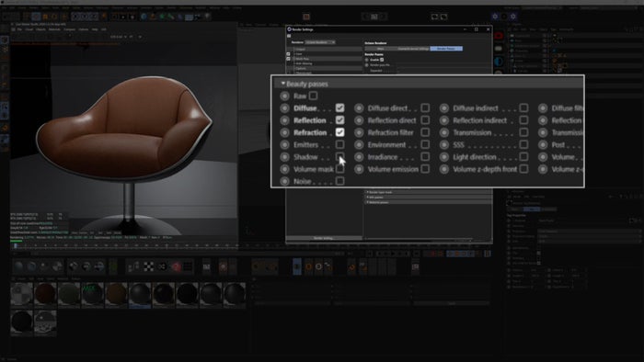Image resolution: width=644 pixels, height=362 pixels.
Task: Click the keyframe dot beside Reflection
Action: (284, 120)
